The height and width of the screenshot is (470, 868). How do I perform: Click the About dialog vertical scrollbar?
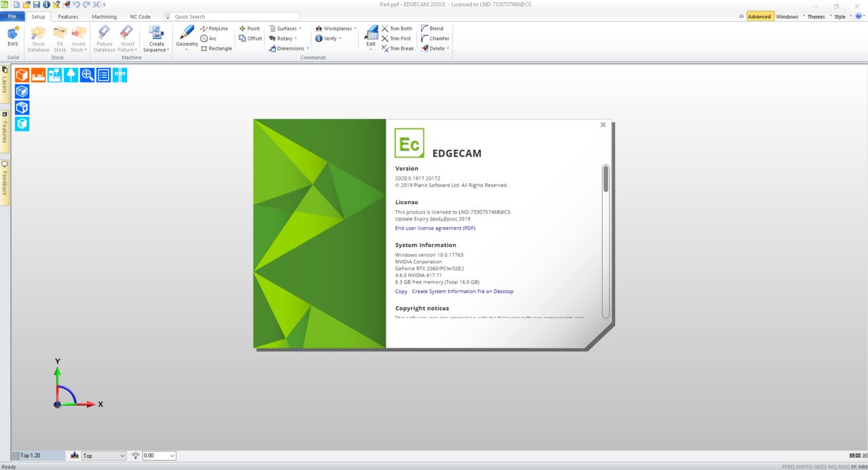(606, 241)
